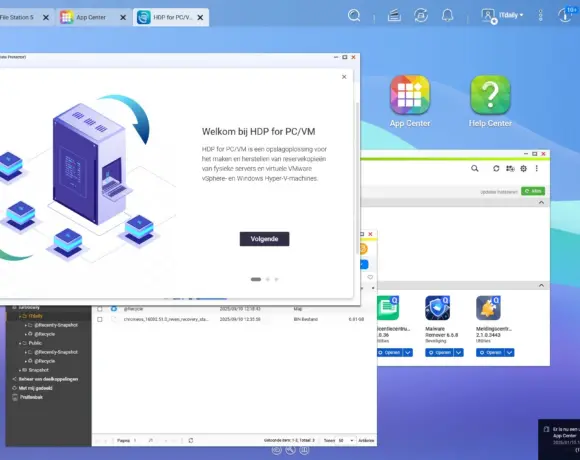Expand dropdown arrow beside Meldingscentrum Openen
Viewport: 580px width, 460px height.
click(509, 353)
